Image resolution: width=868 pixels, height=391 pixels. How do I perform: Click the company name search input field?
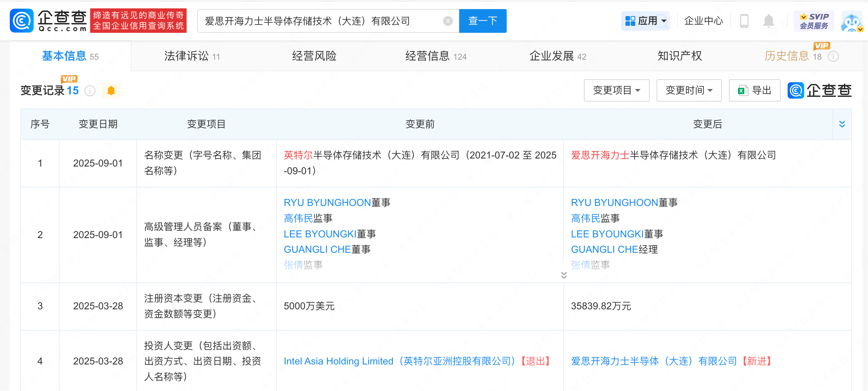(321, 21)
